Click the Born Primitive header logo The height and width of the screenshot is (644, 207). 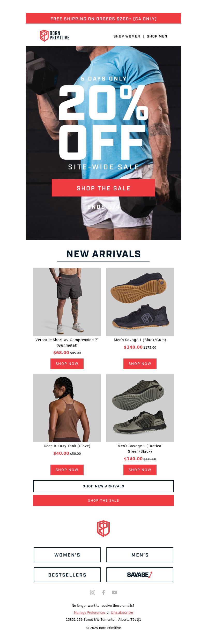coord(55,36)
